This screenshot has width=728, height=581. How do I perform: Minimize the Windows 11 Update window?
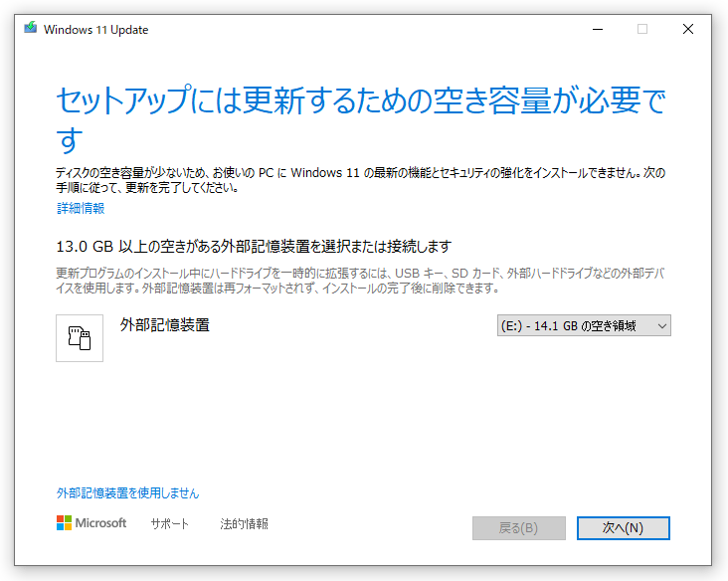[598, 29]
